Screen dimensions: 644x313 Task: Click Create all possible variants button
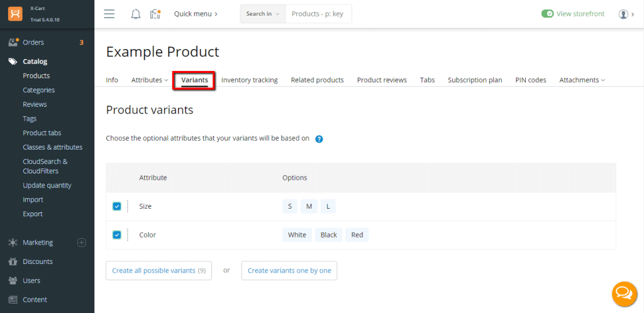pos(159,271)
